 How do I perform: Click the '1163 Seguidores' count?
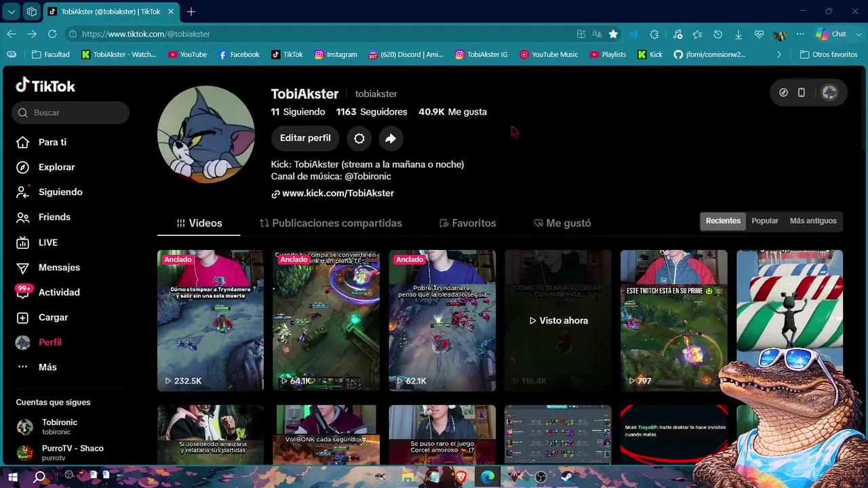coord(372,112)
